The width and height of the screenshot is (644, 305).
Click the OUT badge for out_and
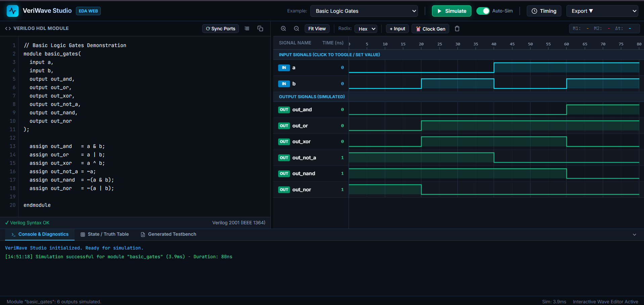point(284,110)
